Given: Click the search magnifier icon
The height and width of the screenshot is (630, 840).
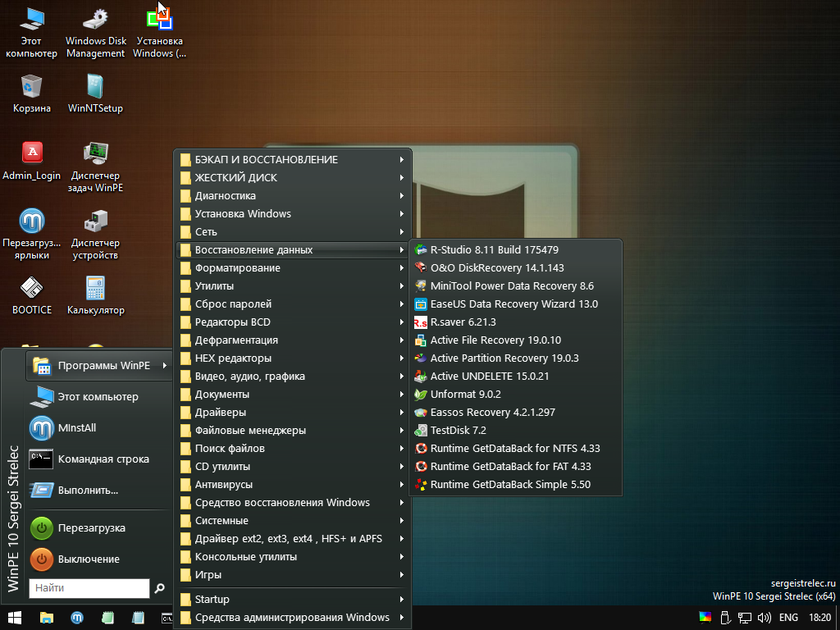Looking at the screenshot, I should point(159,588).
